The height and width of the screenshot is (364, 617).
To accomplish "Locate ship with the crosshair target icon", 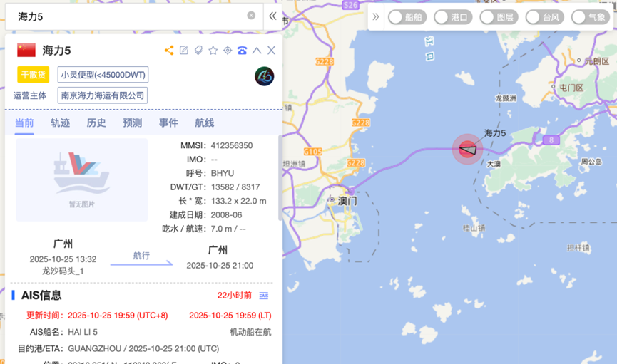I will 228,51.
